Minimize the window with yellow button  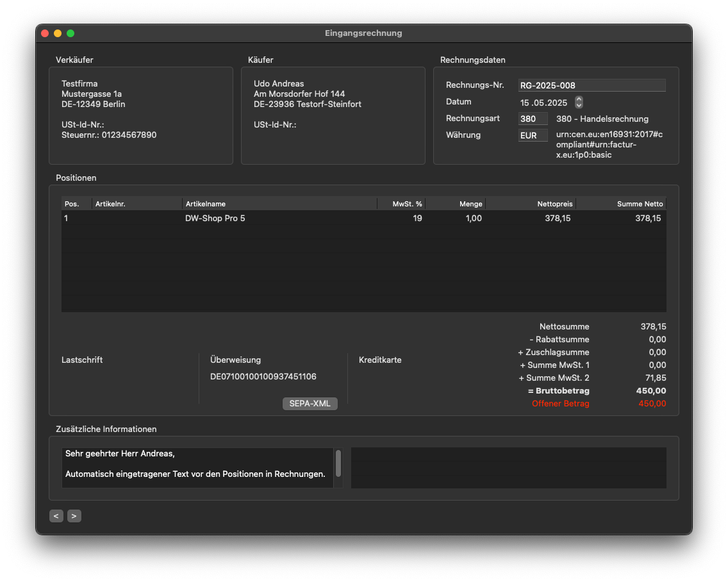click(58, 33)
